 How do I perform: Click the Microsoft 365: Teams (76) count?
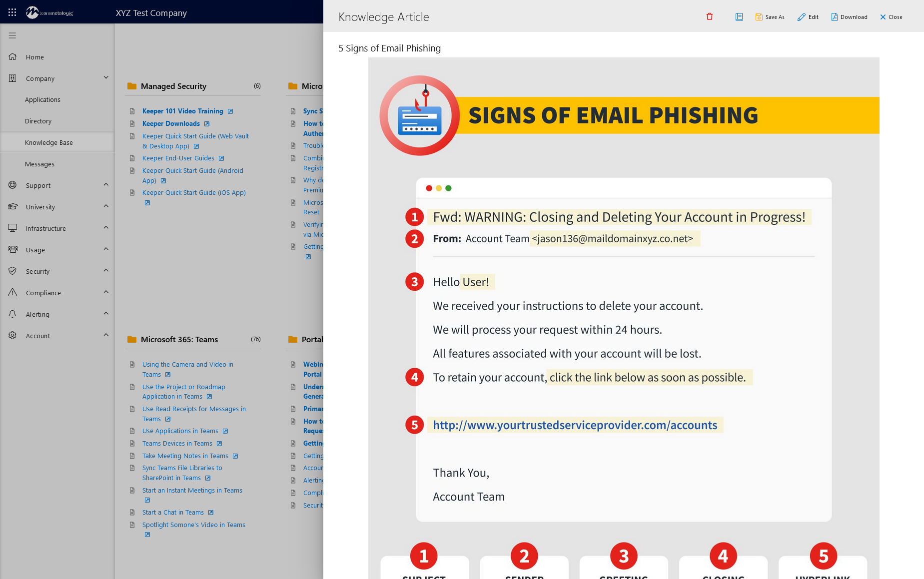pyautogui.click(x=256, y=339)
